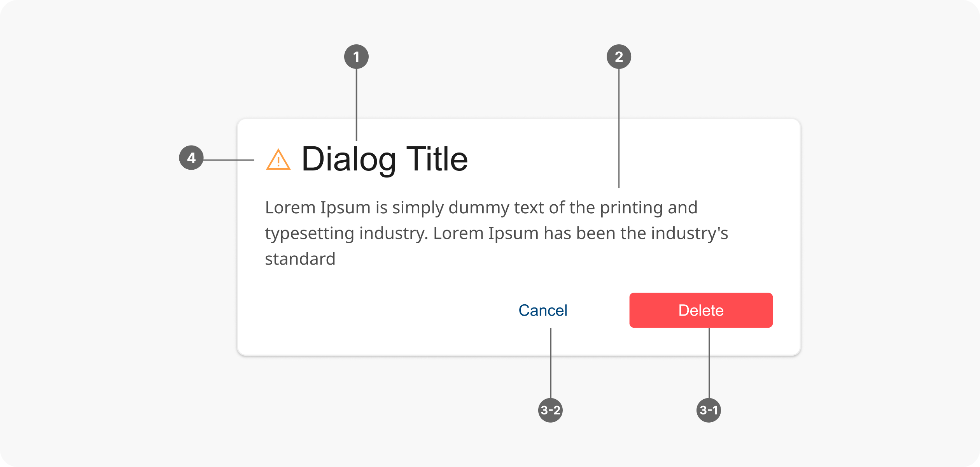Click the connector line above badge 3-1
The height and width of the screenshot is (467, 980).
(709, 363)
